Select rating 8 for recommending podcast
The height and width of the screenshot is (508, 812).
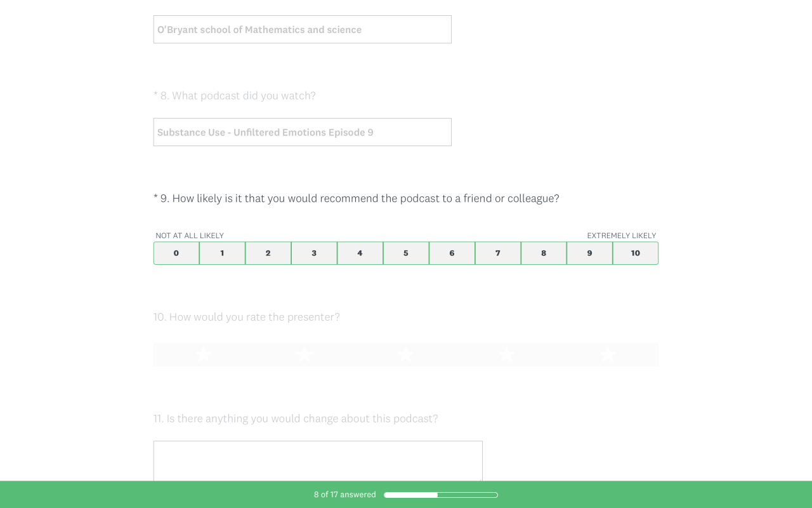click(x=544, y=253)
